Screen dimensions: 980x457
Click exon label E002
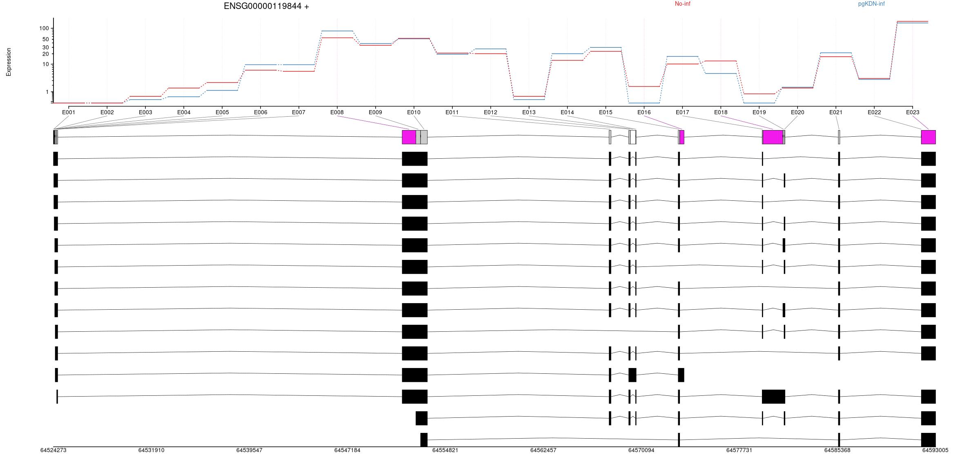107,112
